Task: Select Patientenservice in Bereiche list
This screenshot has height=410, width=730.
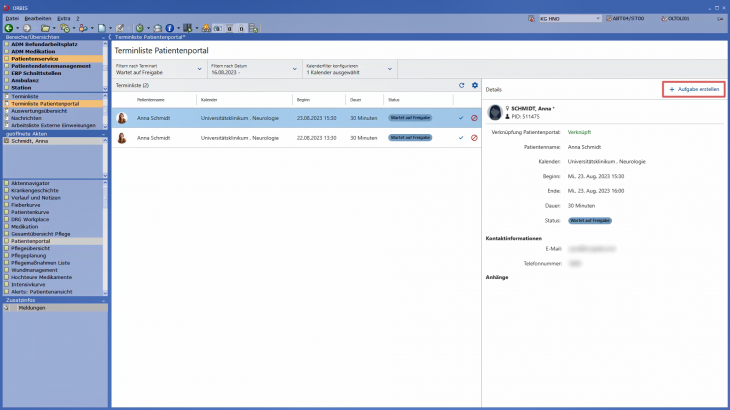Action: (40, 59)
